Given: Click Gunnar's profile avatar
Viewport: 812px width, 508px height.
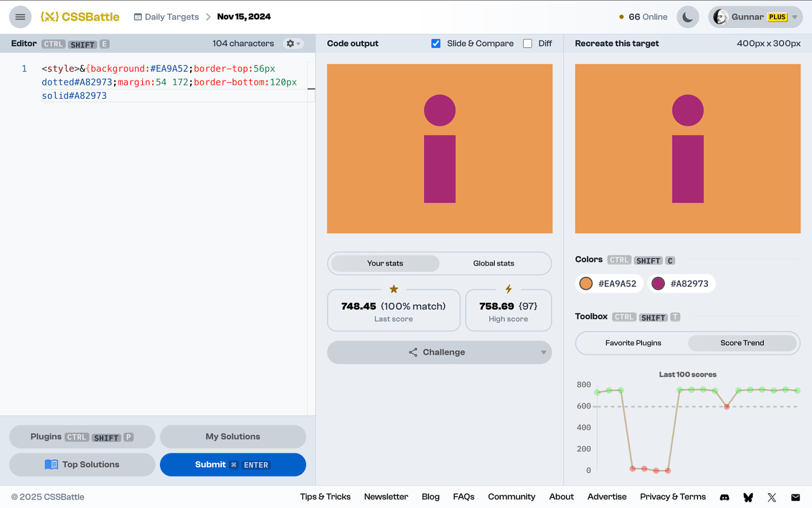Looking at the screenshot, I should [x=720, y=17].
